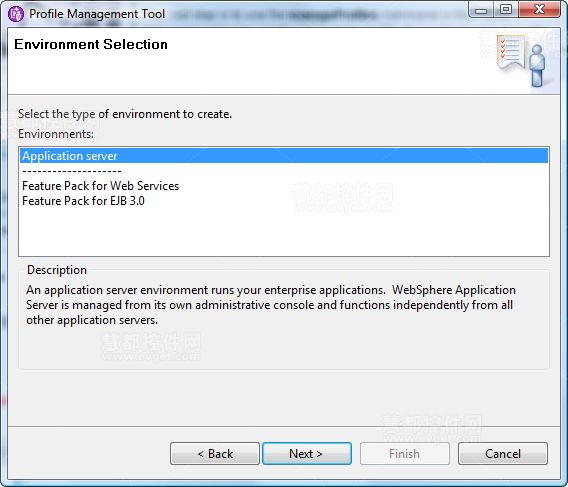Minimize the Profile Management Tool window
The image size is (568, 487).
pos(481,10)
